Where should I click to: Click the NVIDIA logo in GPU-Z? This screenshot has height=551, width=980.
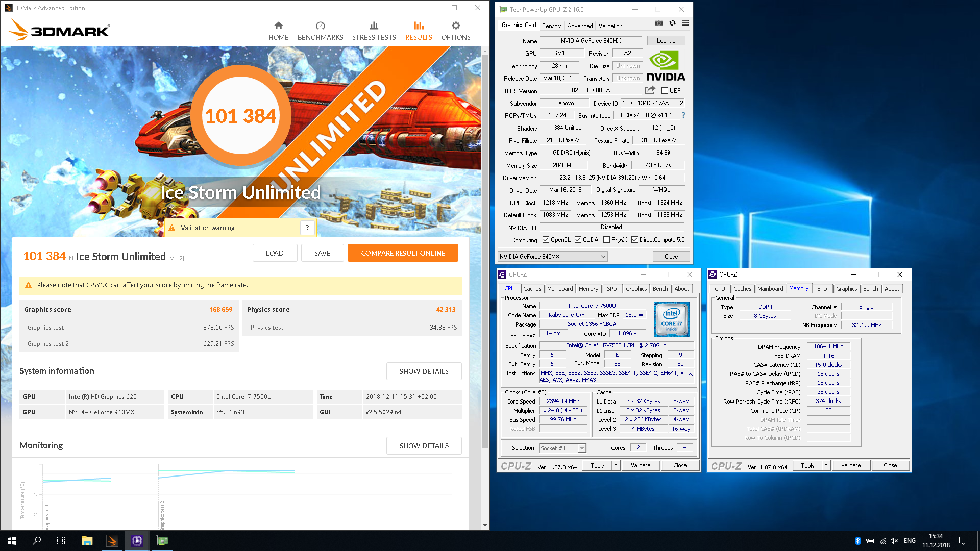[x=666, y=66]
